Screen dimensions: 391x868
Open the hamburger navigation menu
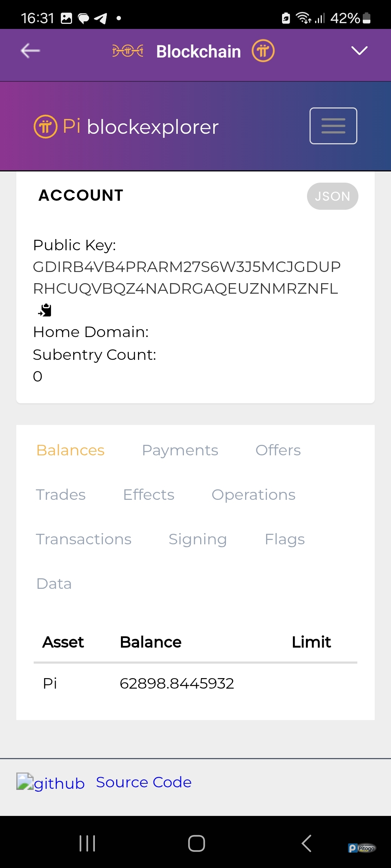point(333,126)
